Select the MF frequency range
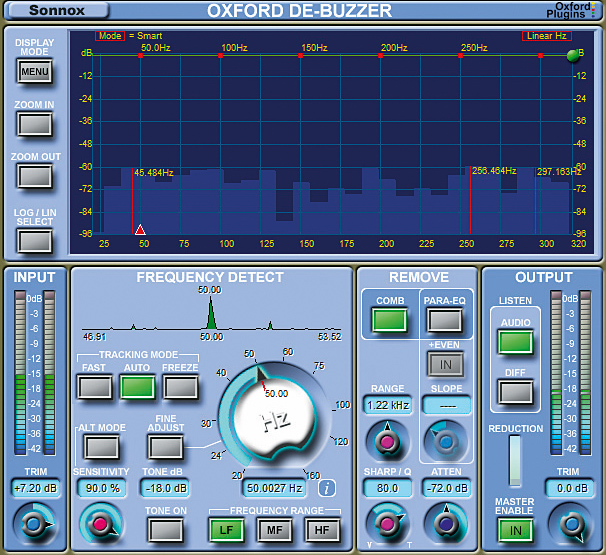Viewport: 606px width, 555px height. [x=274, y=530]
